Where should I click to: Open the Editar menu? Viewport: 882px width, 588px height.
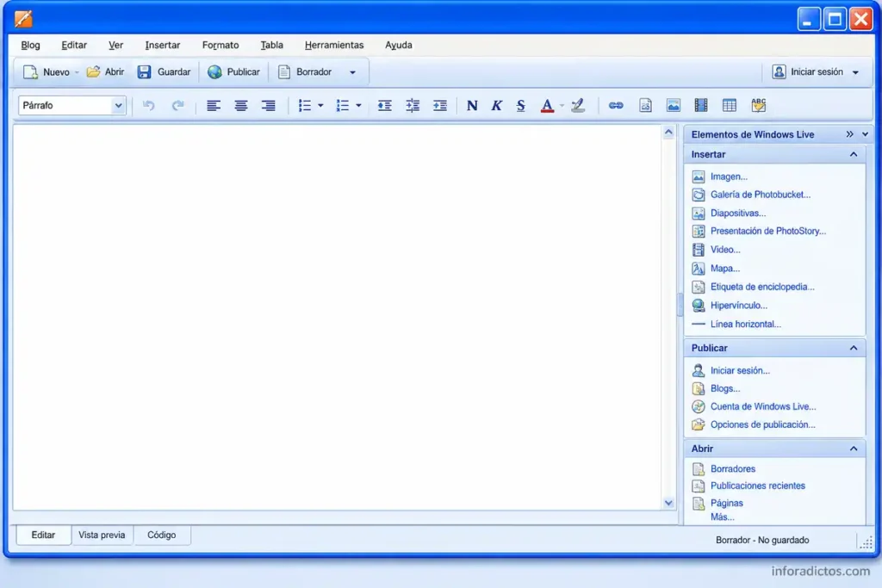(74, 45)
